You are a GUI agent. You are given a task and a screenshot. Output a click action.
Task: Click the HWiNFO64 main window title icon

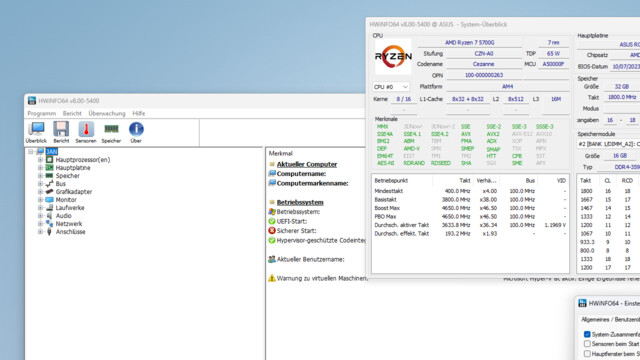coord(32,101)
